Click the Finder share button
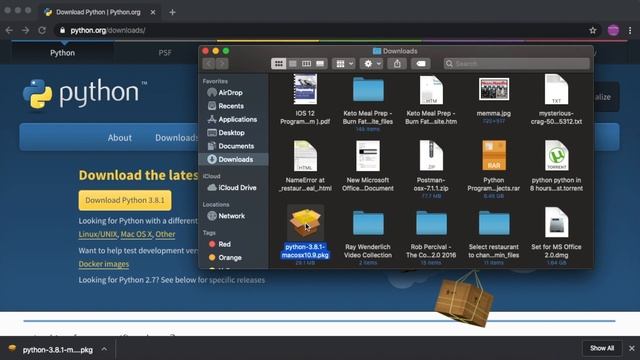The height and width of the screenshot is (360, 640). [397, 64]
